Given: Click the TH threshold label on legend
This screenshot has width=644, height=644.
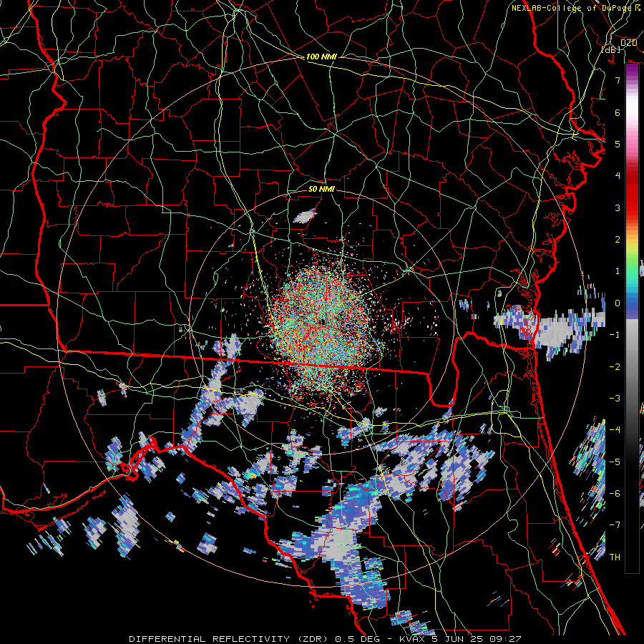Looking at the screenshot, I should pos(615,557).
